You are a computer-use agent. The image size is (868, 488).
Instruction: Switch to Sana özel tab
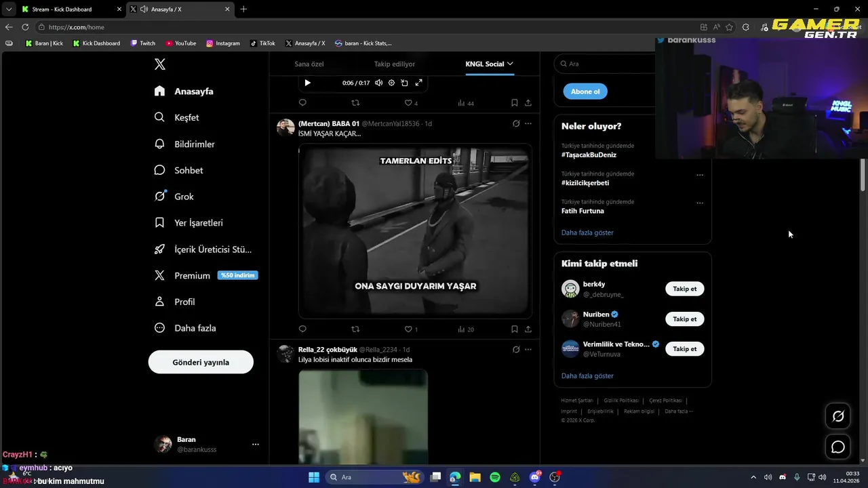coord(309,64)
